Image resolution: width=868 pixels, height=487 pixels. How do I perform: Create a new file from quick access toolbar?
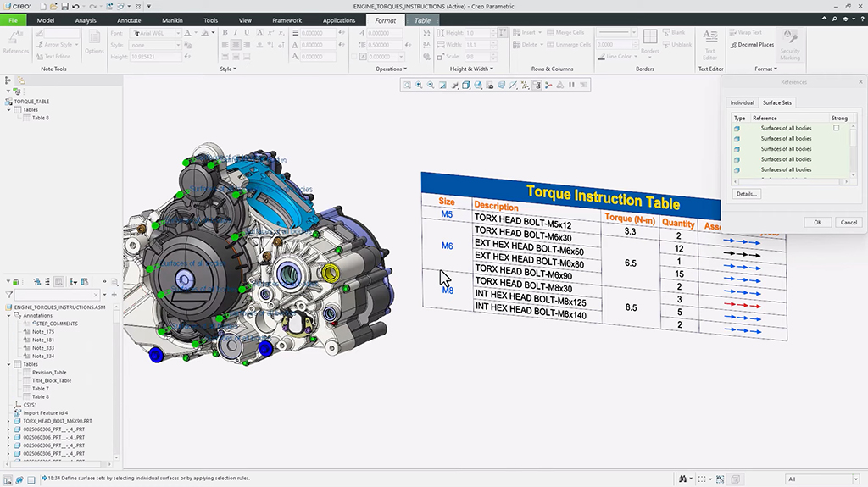coord(42,6)
